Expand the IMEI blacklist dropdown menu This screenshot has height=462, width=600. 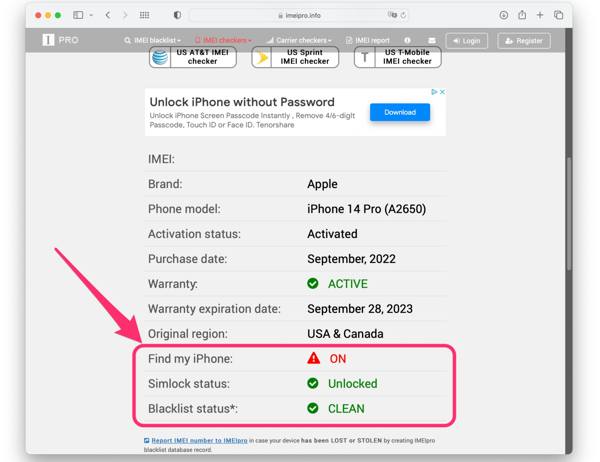point(152,40)
